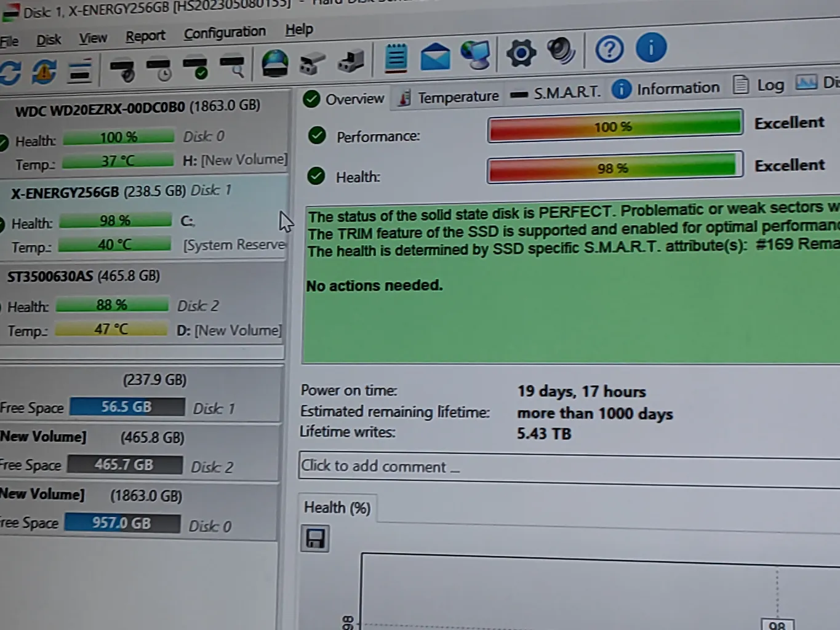This screenshot has height=630, width=840.
Task: Open settings with the gear icon
Action: pos(521,53)
